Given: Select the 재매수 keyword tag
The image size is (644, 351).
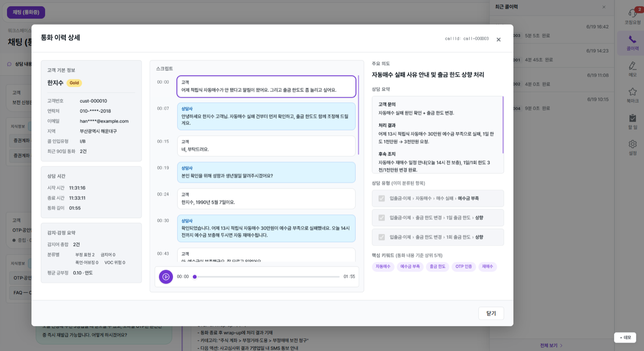Looking at the screenshot, I should coord(487,266).
